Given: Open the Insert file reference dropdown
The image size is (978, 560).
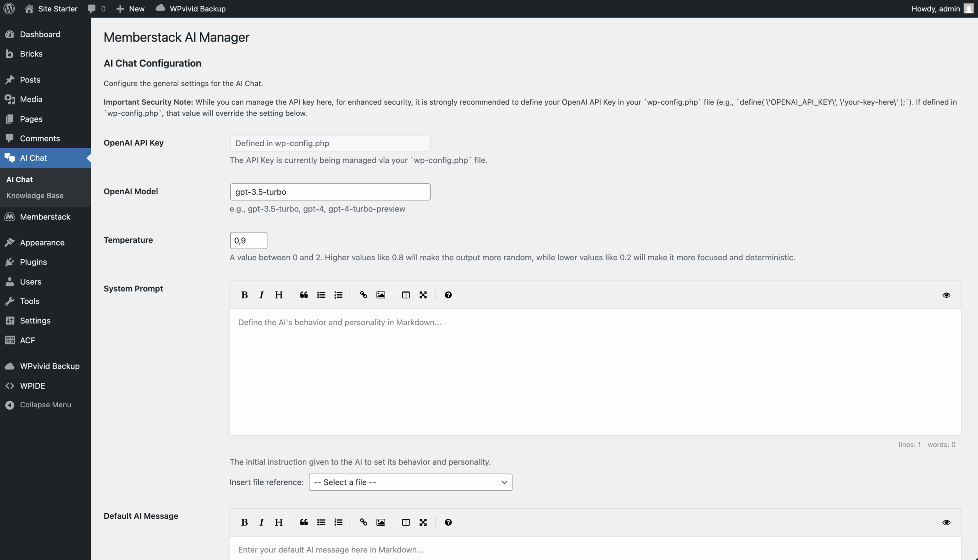Looking at the screenshot, I should point(410,482).
